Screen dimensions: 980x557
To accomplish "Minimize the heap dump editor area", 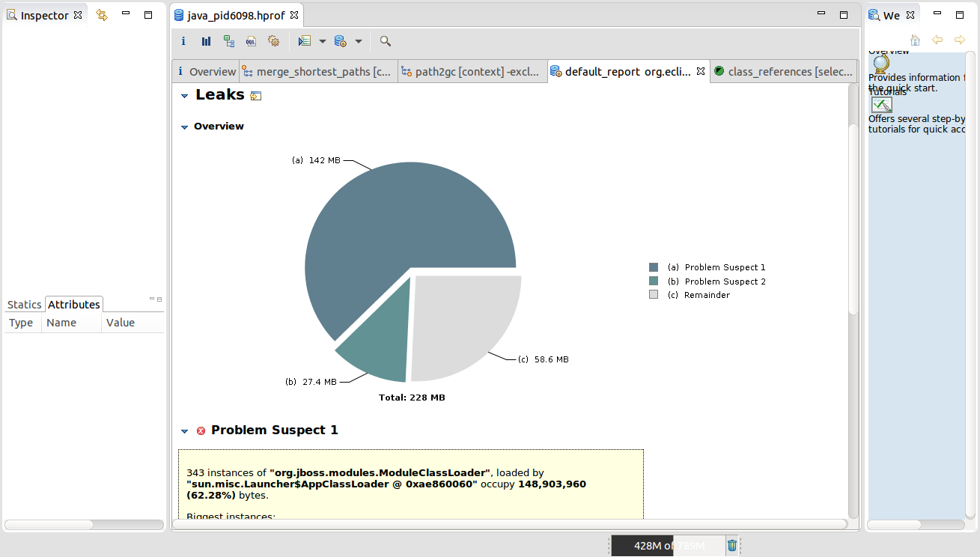I will 821,14.
